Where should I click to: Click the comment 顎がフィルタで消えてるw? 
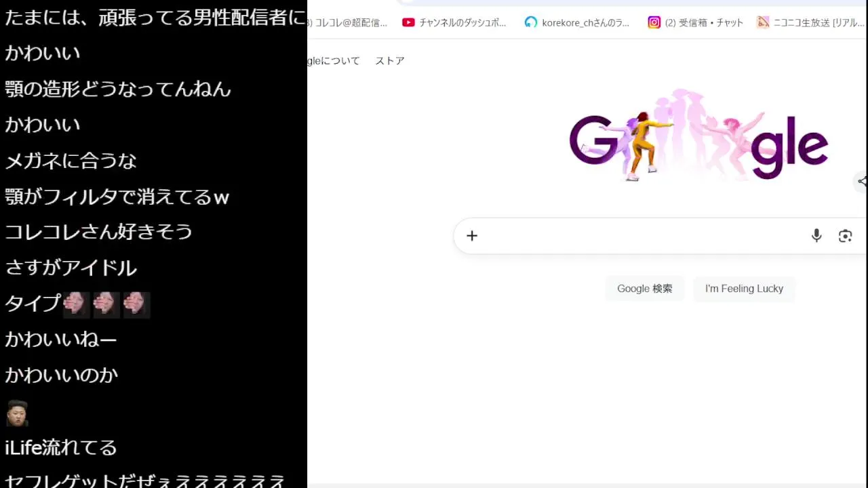tap(117, 197)
